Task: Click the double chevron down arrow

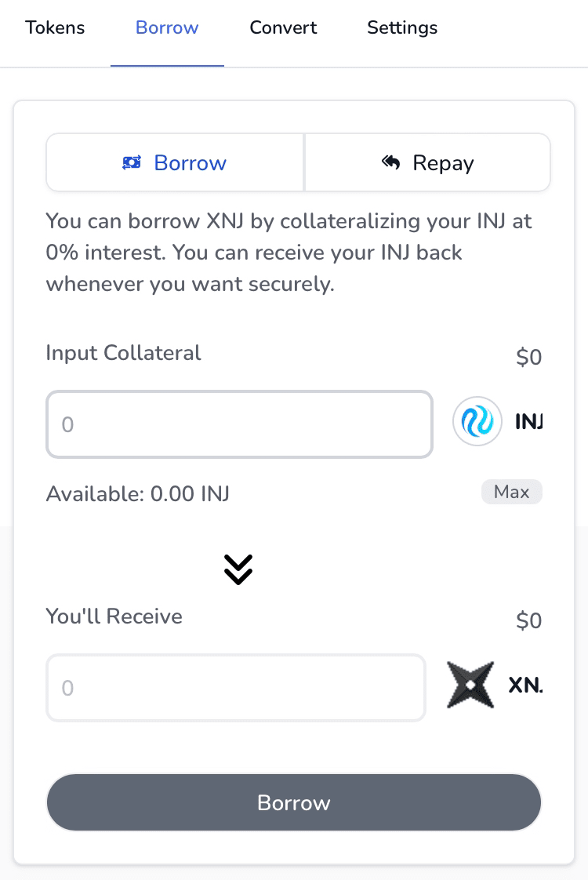Action: (238, 569)
